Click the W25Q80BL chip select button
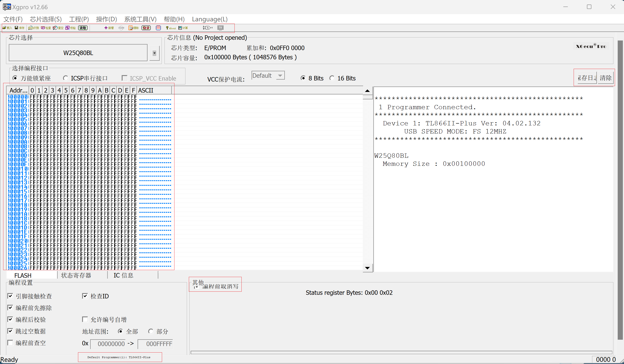Viewport: 624px width, 364px height. click(78, 53)
